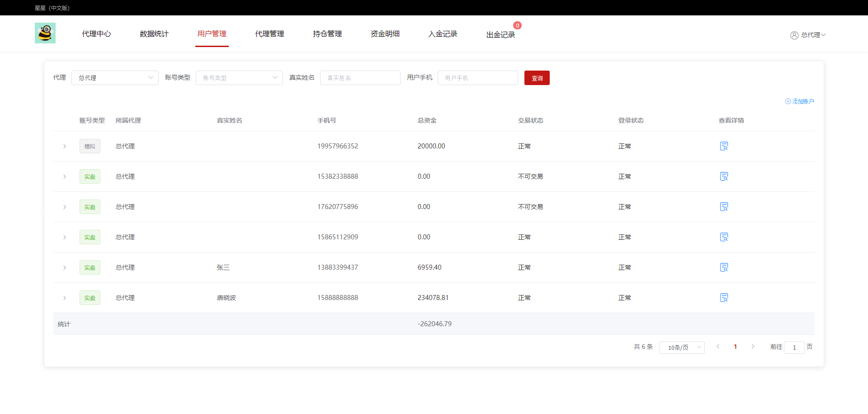Click the bee logo icon
Viewport: 868px width, 414px height.
tap(45, 33)
